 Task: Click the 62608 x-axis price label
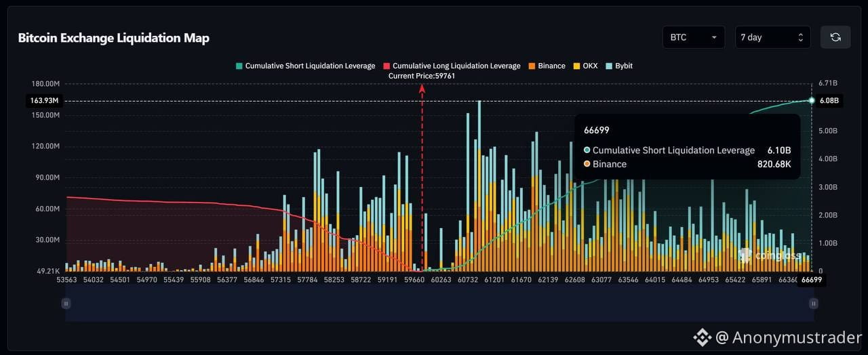point(574,280)
